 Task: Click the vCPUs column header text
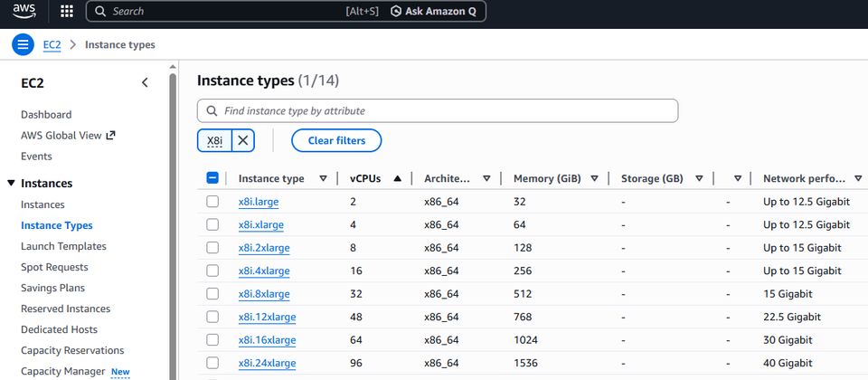click(365, 178)
